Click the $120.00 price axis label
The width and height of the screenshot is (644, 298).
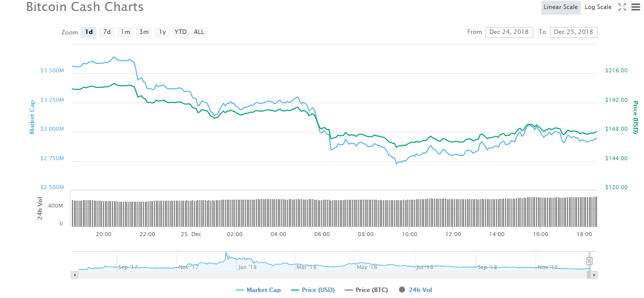pyautogui.click(x=616, y=187)
